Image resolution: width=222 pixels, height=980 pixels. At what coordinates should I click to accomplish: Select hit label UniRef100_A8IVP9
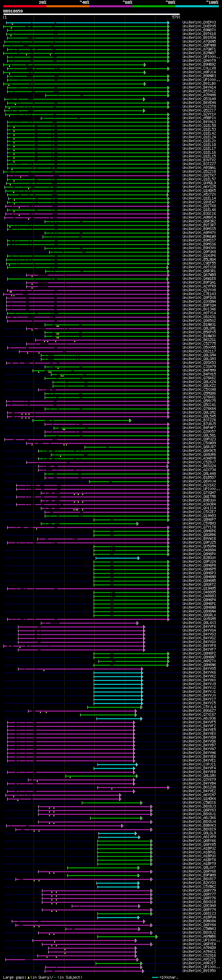tap(199, 837)
